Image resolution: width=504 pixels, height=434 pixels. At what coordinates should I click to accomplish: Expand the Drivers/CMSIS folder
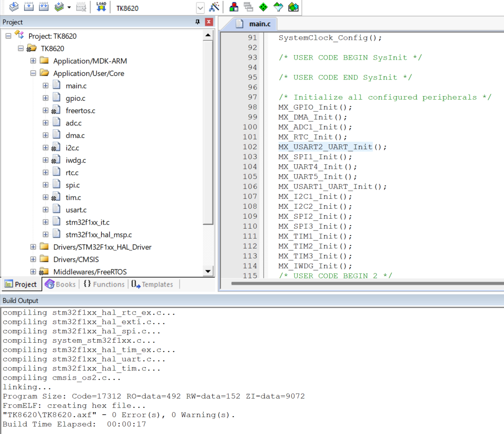point(33,259)
